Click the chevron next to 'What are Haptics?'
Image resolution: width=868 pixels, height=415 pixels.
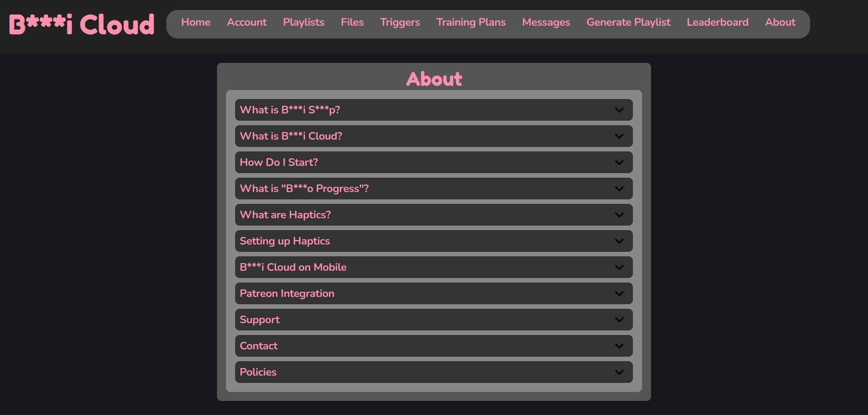(x=619, y=215)
